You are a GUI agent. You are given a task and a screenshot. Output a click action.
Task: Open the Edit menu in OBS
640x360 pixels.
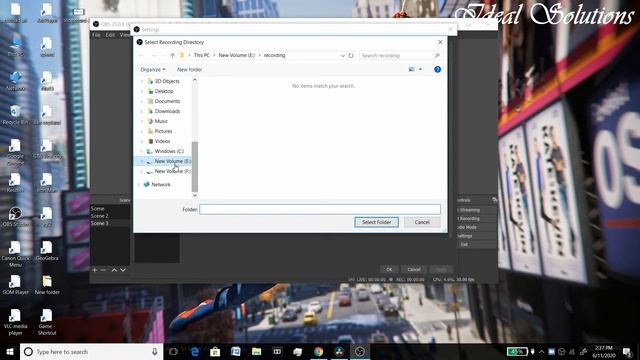(110, 35)
